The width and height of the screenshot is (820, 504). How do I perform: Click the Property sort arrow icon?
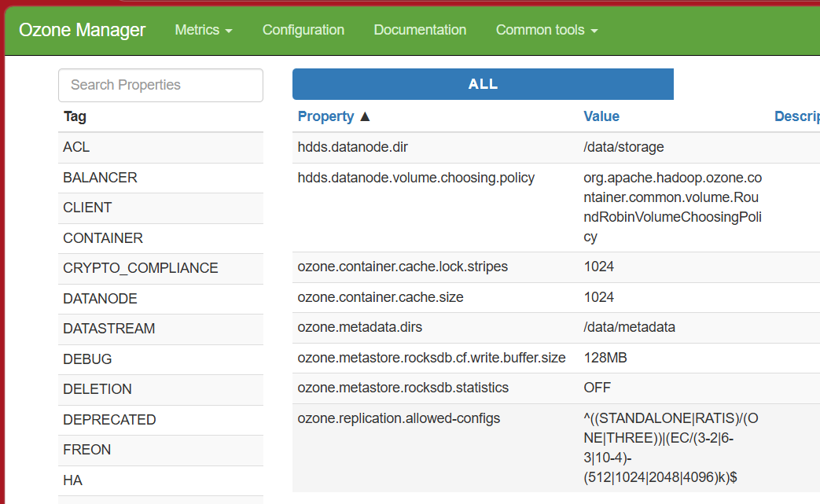pyautogui.click(x=365, y=116)
